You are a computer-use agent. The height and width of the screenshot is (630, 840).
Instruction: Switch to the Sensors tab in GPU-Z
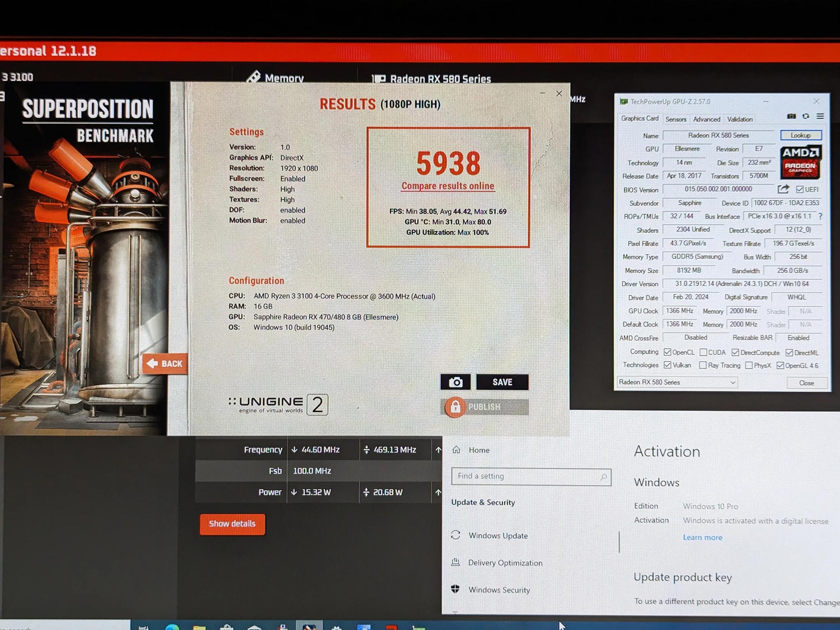(676, 119)
